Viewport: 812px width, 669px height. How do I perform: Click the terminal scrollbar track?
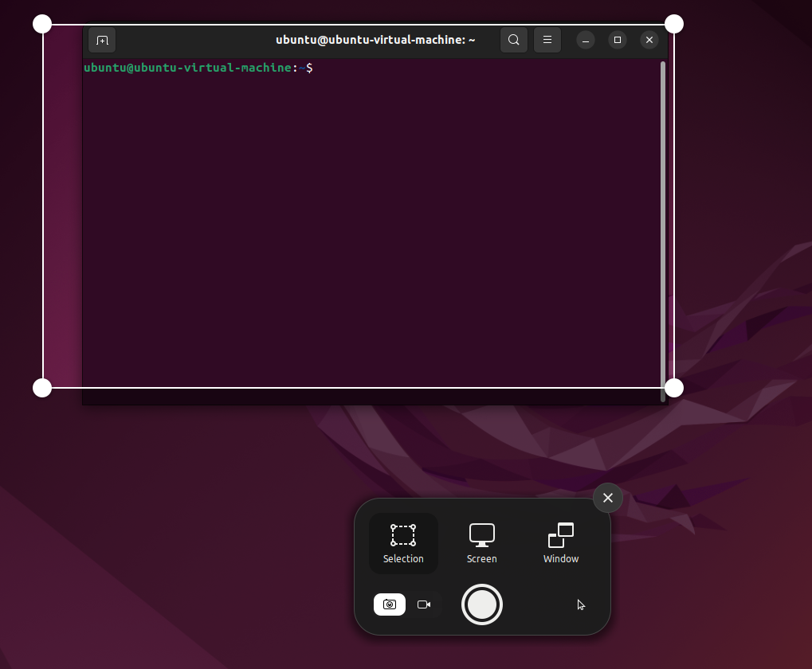(662, 223)
